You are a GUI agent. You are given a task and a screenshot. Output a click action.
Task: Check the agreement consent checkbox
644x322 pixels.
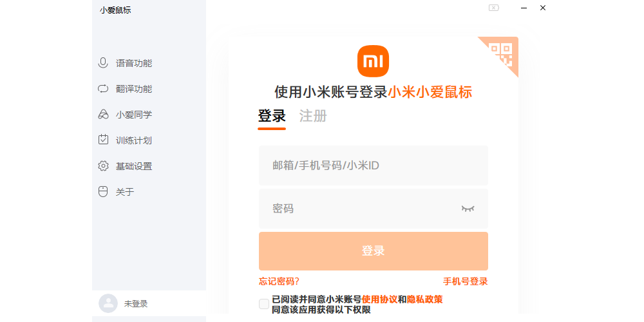tap(264, 304)
